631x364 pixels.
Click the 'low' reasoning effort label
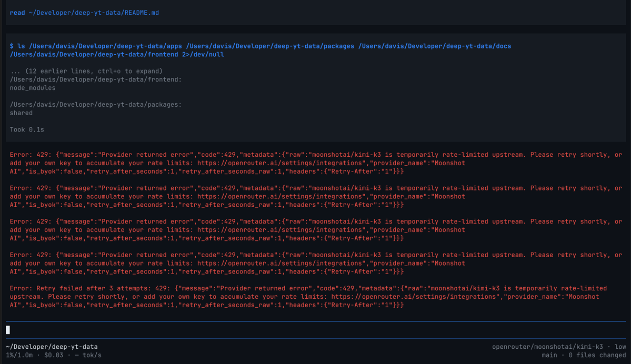620,347
